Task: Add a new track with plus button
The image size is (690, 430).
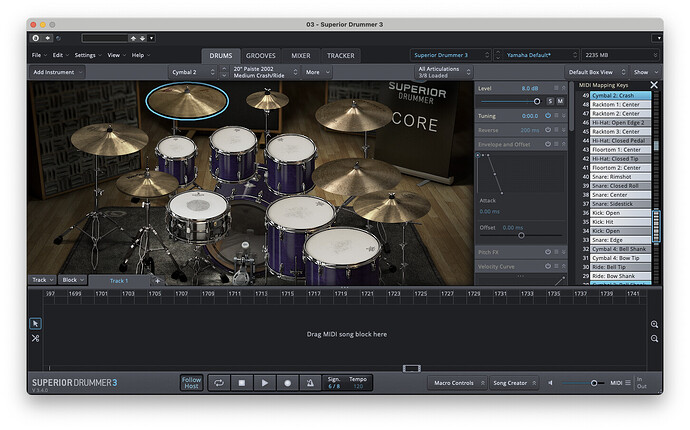Action: 157,280
